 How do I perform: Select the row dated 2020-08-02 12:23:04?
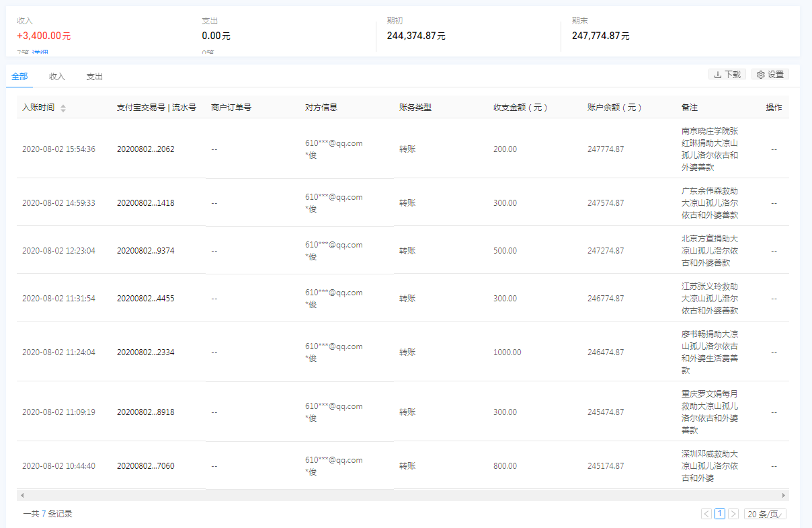pos(58,251)
